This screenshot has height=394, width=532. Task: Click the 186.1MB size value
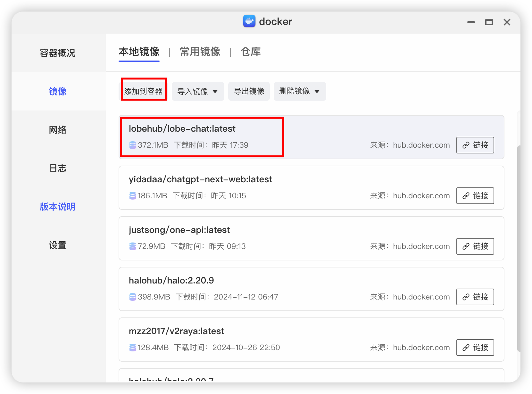coord(153,196)
